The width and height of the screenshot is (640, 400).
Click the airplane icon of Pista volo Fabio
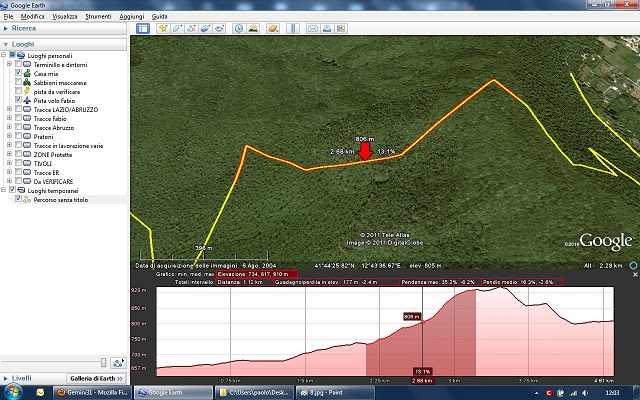point(27,100)
